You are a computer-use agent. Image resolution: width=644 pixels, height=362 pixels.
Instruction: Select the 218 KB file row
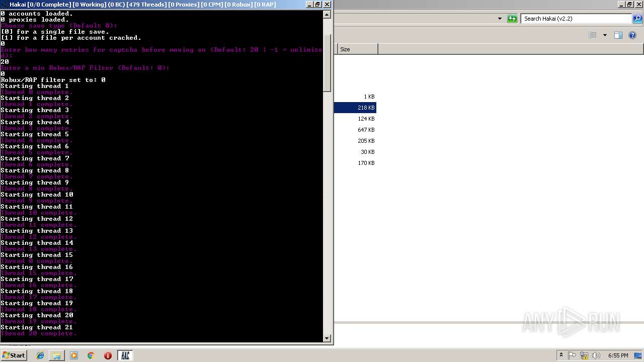click(x=355, y=108)
